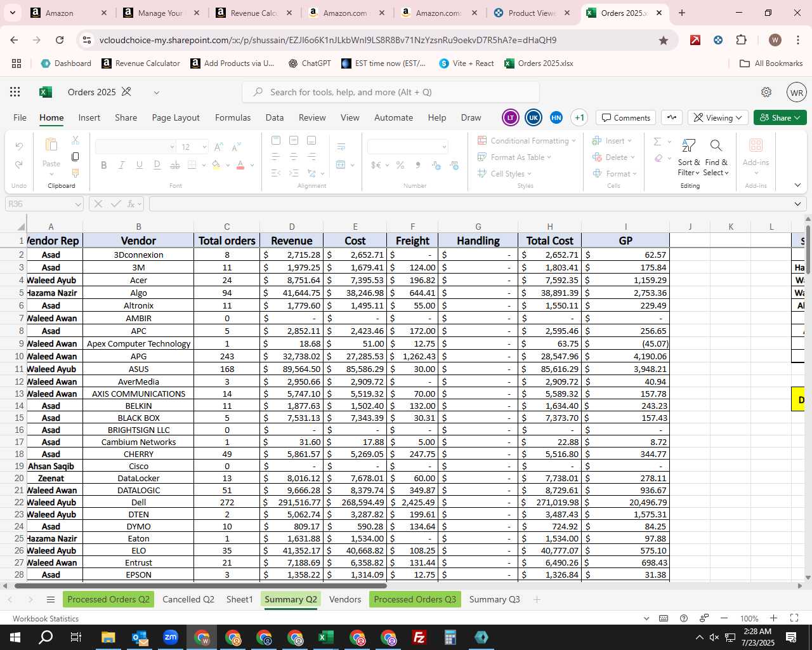The height and width of the screenshot is (650, 812).
Task: Click the zoom in plus icon in status bar
Action: (773, 618)
